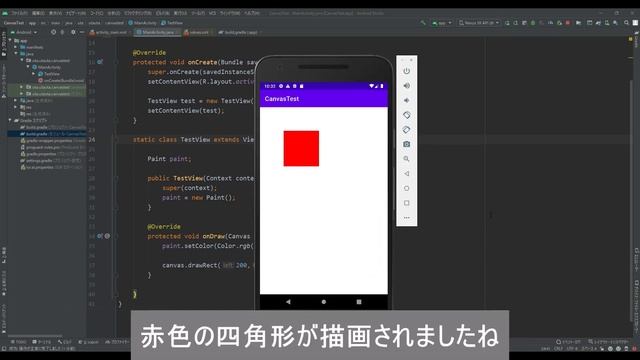Open emulator extended controls (three dots)
Screen dimensions: 640x360
(x=407, y=218)
